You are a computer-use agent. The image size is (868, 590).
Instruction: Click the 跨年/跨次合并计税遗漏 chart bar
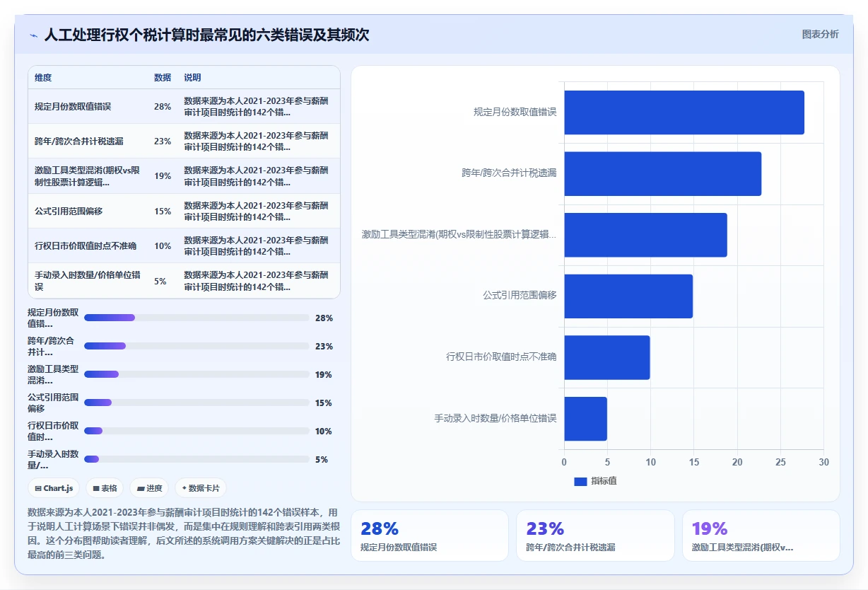(x=662, y=173)
